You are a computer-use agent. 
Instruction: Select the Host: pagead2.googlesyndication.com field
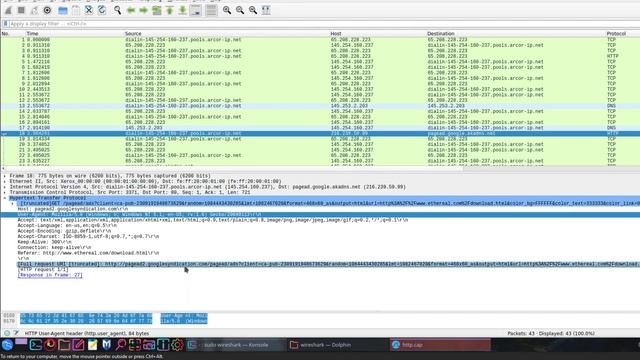pos(72,209)
